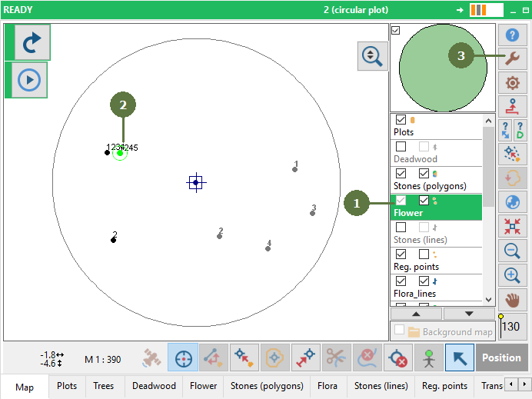Move the layer down with the down arrow
This screenshot has height=399, width=532.
click(469, 314)
